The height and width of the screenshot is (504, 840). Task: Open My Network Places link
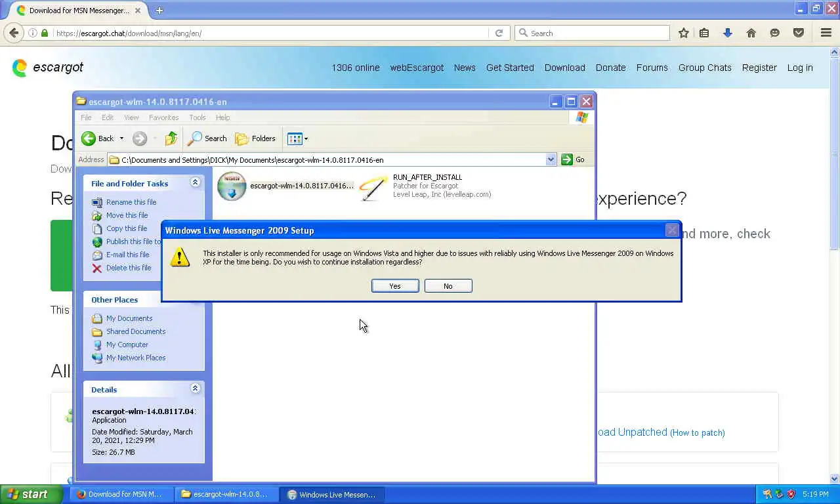pyautogui.click(x=136, y=358)
